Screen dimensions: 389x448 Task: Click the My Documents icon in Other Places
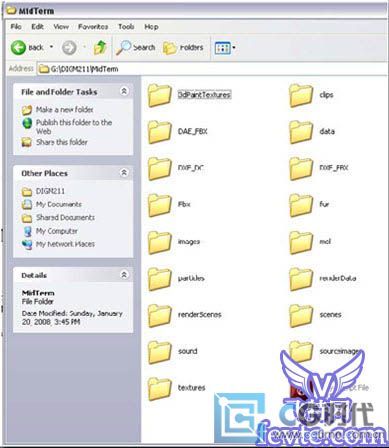27,204
